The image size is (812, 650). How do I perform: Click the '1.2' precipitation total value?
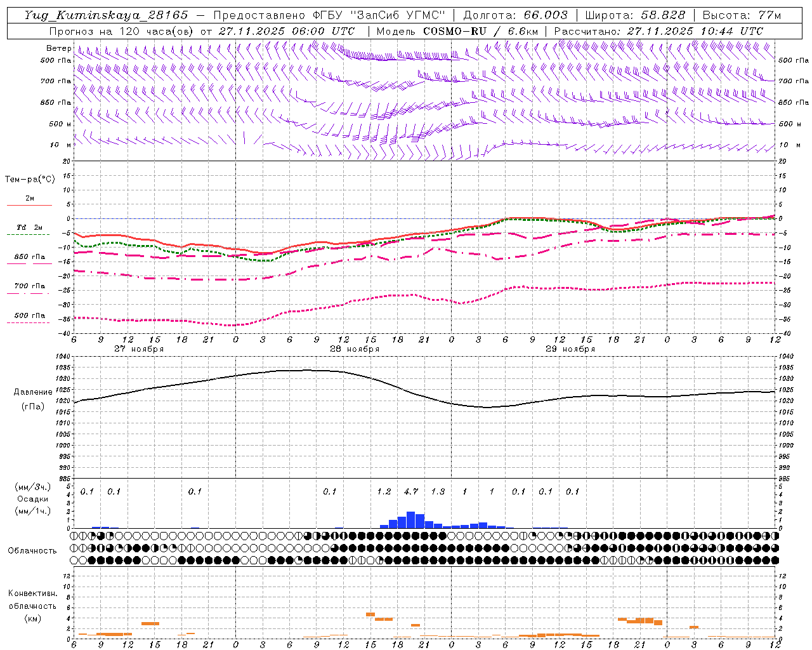click(384, 491)
